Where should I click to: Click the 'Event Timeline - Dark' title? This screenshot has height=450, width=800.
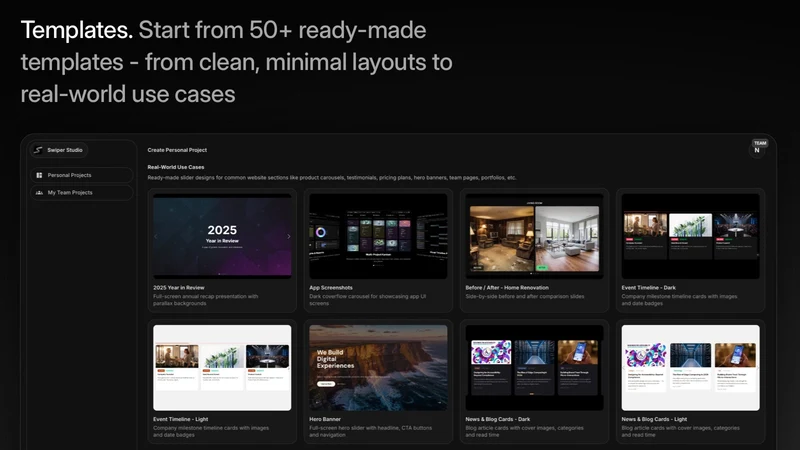click(648, 288)
